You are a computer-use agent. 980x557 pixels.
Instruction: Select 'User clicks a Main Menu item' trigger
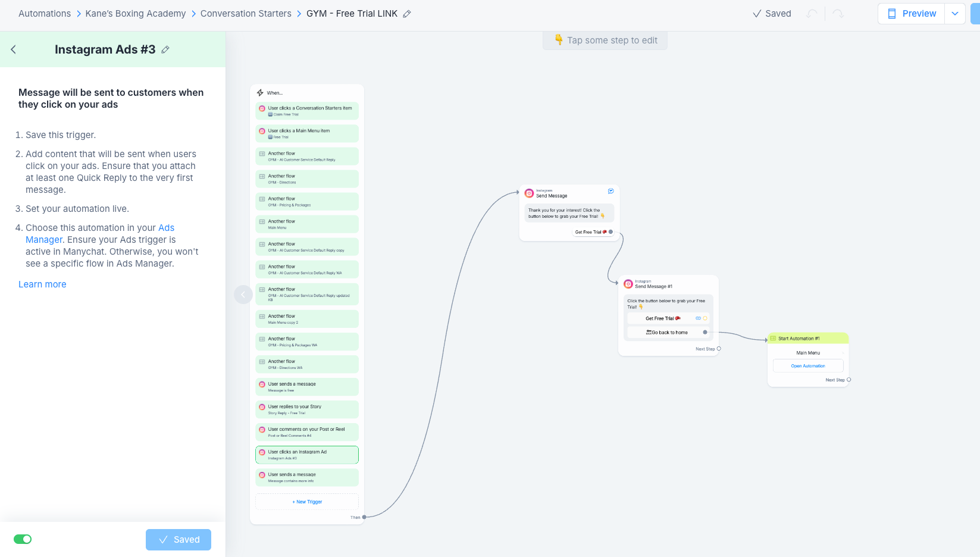click(307, 133)
